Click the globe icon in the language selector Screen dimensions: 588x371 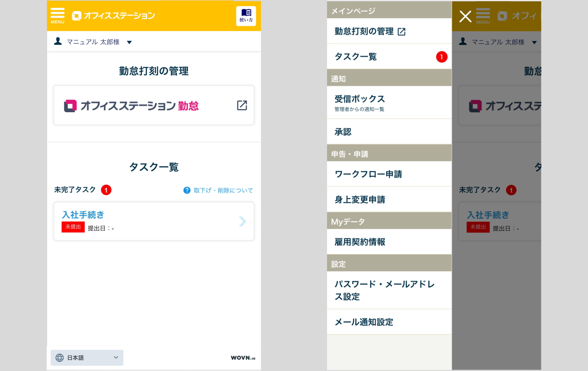coord(59,358)
